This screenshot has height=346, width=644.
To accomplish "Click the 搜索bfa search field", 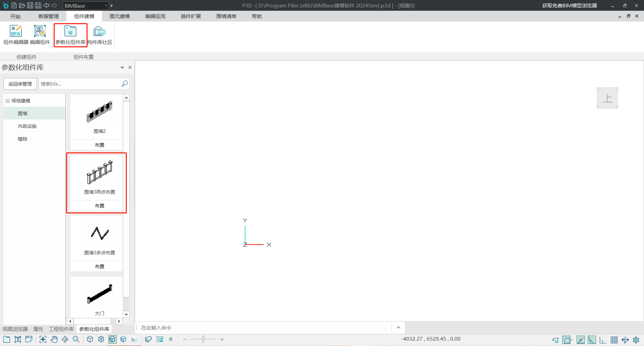I will tap(80, 84).
